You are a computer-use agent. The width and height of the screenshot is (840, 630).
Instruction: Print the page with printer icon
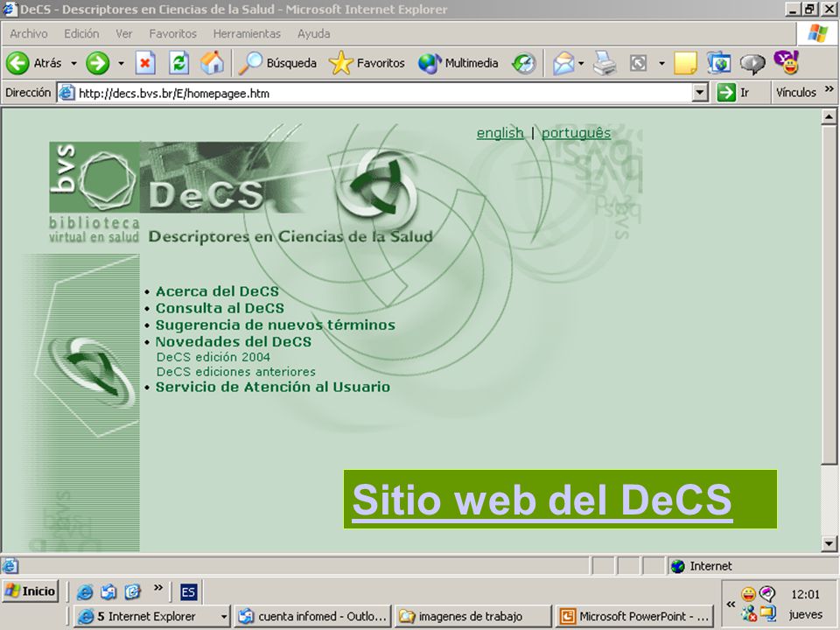tap(605, 63)
